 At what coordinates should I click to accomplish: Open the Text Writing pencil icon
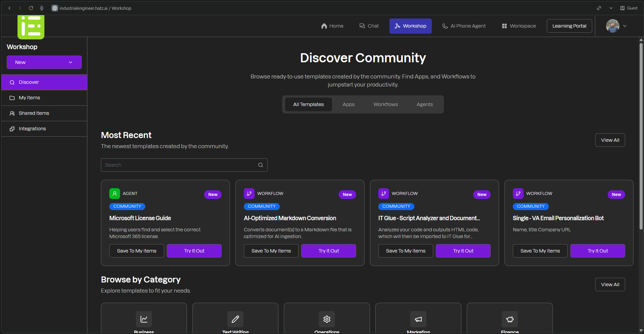point(235,319)
